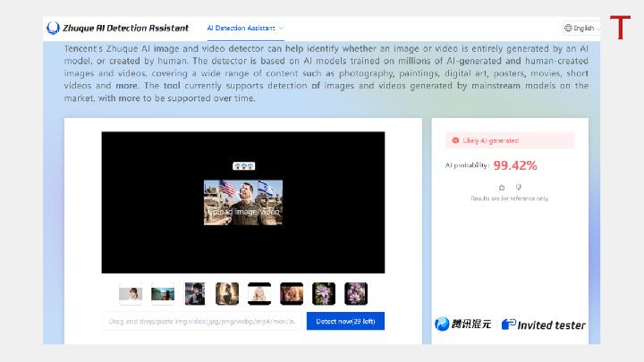
Task: Click the Zhuque logo icon
Action: click(x=53, y=28)
